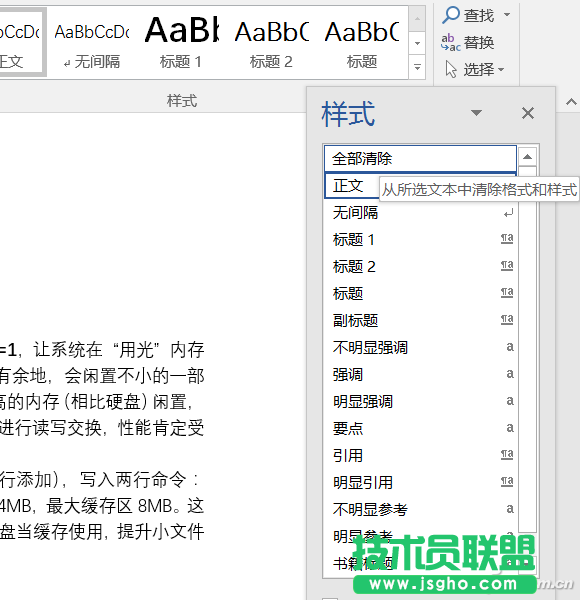Select 标题 1 in the Styles pane

420,240
